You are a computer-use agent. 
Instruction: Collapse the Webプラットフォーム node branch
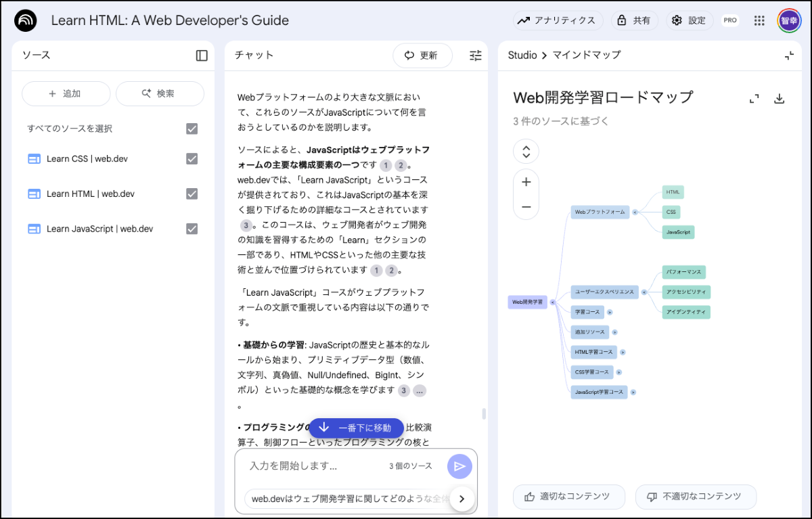(x=635, y=212)
